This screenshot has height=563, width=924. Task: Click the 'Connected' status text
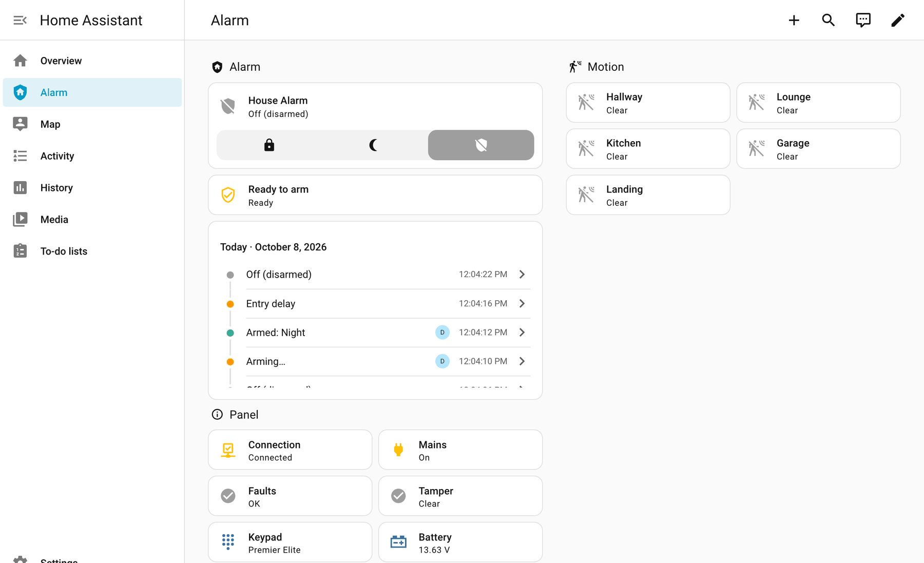click(270, 458)
